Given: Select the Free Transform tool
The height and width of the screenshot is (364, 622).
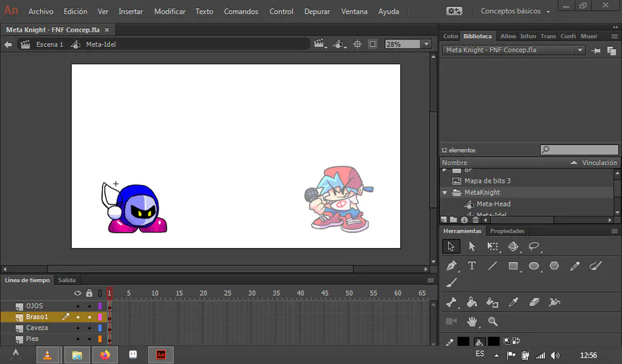Looking at the screenshot, I should point(493,246).
